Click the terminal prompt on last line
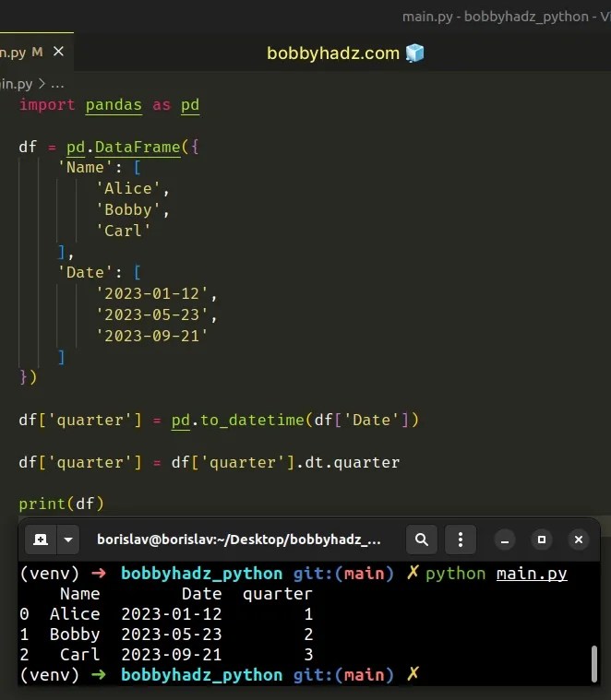The height and width of the screenshot is (700, 611). tap(220, 674)
